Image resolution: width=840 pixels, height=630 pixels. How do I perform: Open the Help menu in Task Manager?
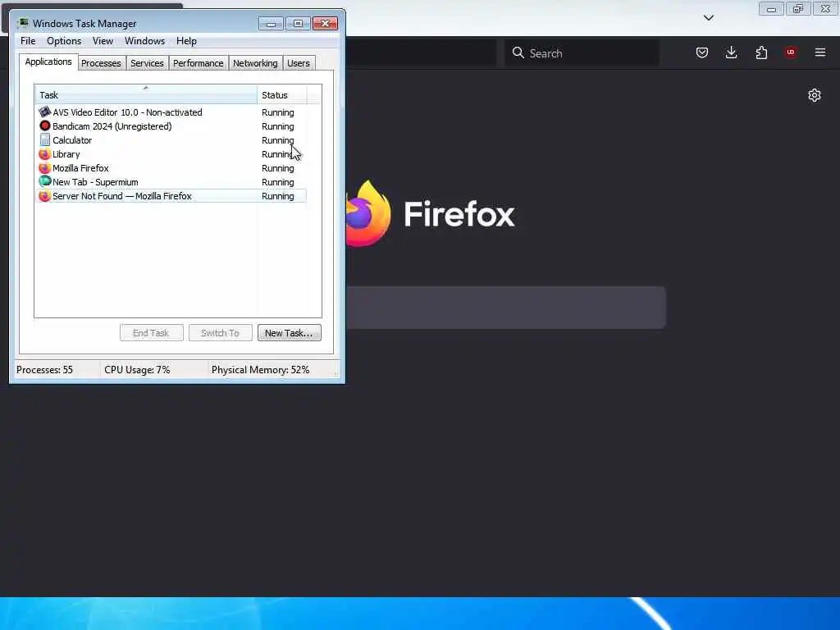pos(186,41)
